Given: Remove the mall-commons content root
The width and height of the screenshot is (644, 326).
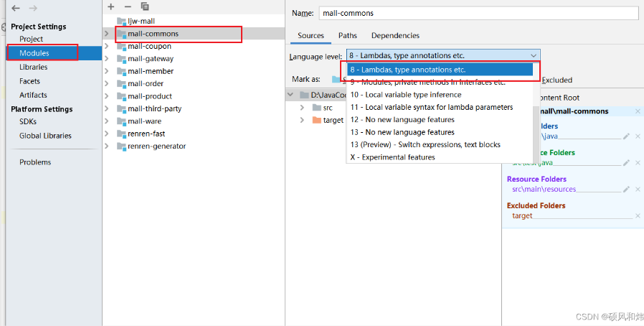Looking at the screenshot, I should pyautogui.click(x=638, y=111).
